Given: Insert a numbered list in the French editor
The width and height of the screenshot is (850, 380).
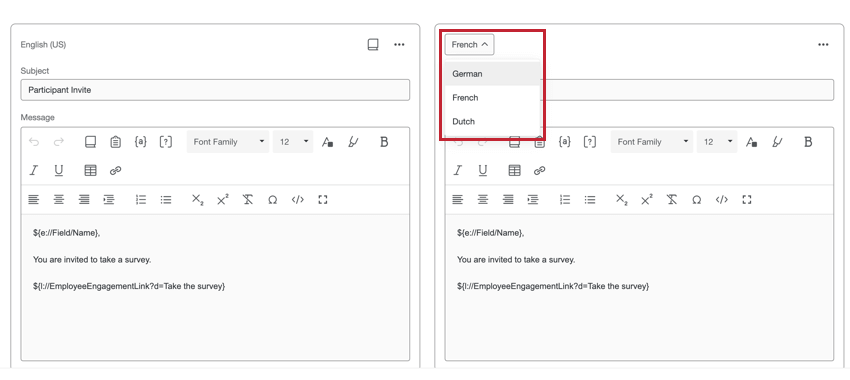Looking at the screenshot, I should (x=565, y=200).
